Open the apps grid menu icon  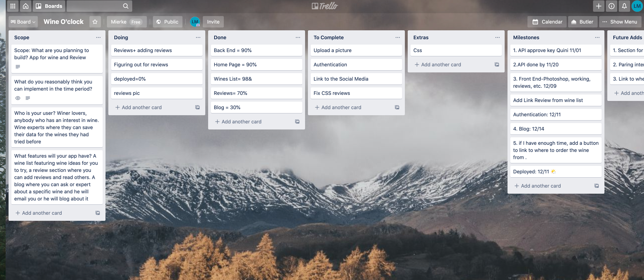[x=13, y=6]
